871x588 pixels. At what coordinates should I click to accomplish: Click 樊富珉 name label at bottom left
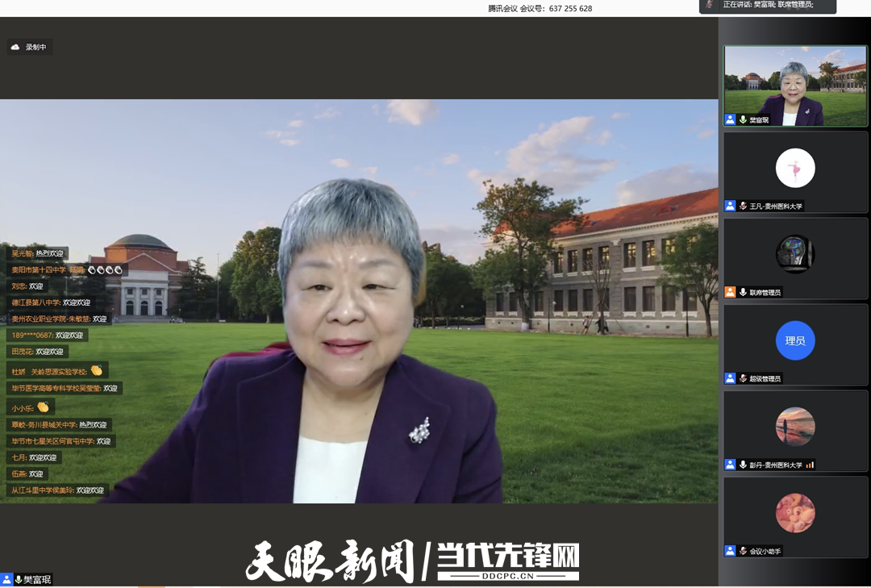36,579
